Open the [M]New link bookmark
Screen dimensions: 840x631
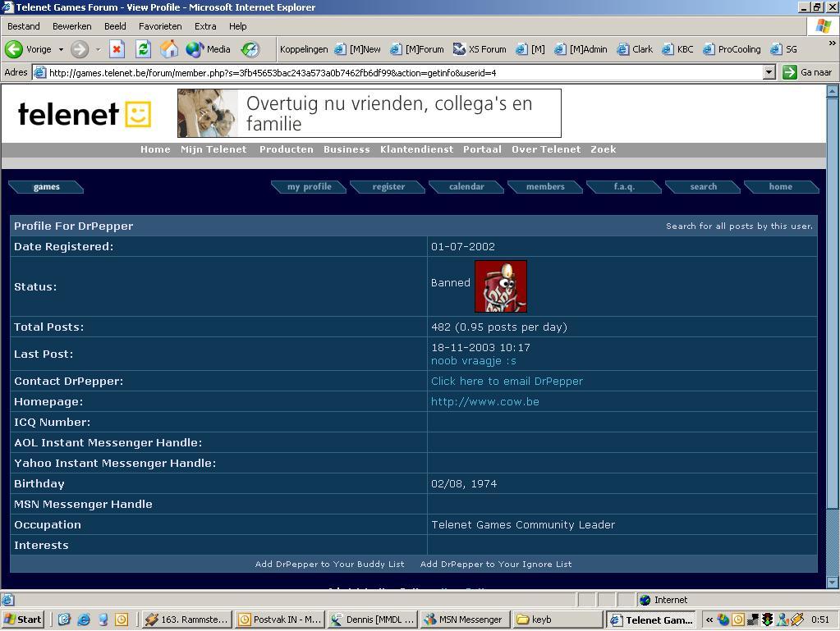357,49
